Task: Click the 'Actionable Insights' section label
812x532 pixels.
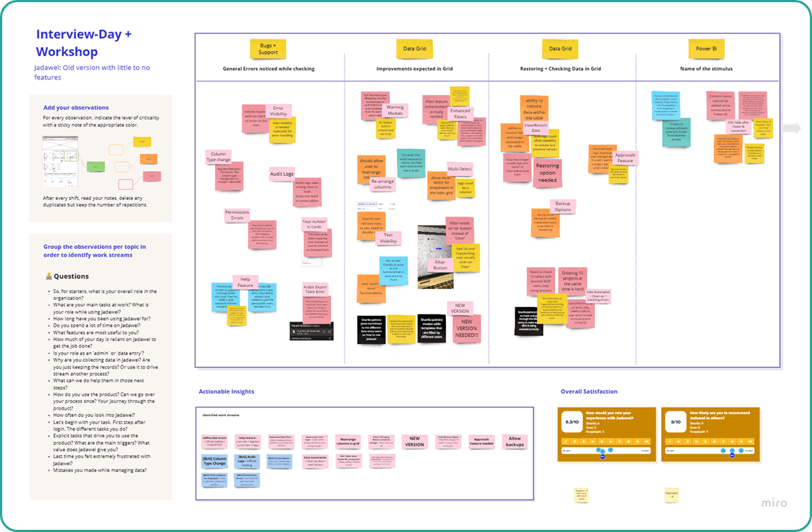Action: coord(226,391)
